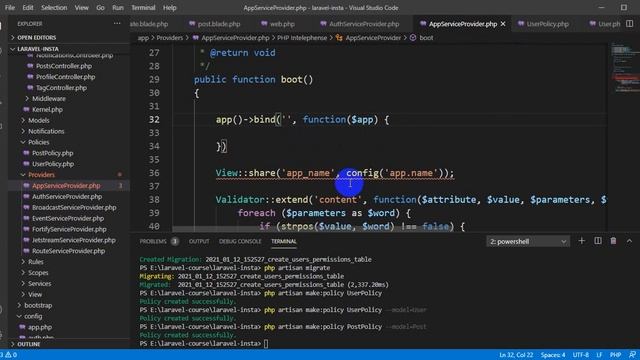Switch to the UserPolicy.php editor tab
The height and width of the screenshot is (360, 640).
click(x=543, y=24)
